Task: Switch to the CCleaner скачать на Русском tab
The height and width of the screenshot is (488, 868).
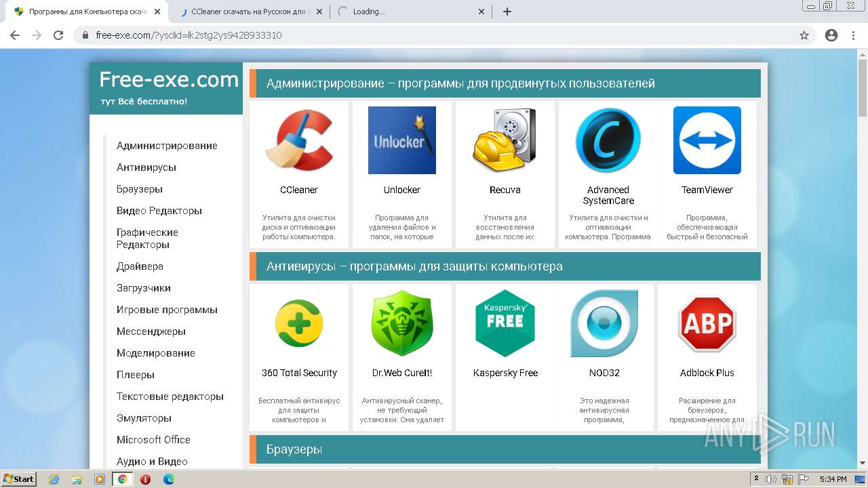Action: click(x=250, y=12)
